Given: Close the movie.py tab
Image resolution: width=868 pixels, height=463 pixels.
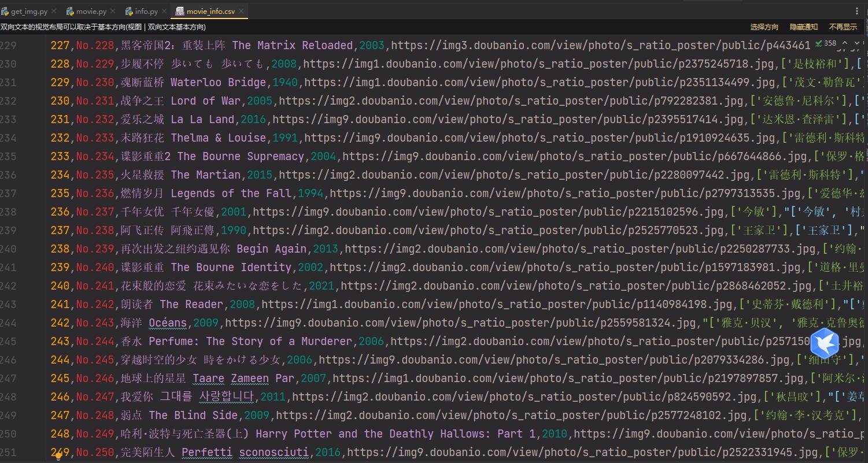Looking at the screenshot, I should click(x=113, y=11).
